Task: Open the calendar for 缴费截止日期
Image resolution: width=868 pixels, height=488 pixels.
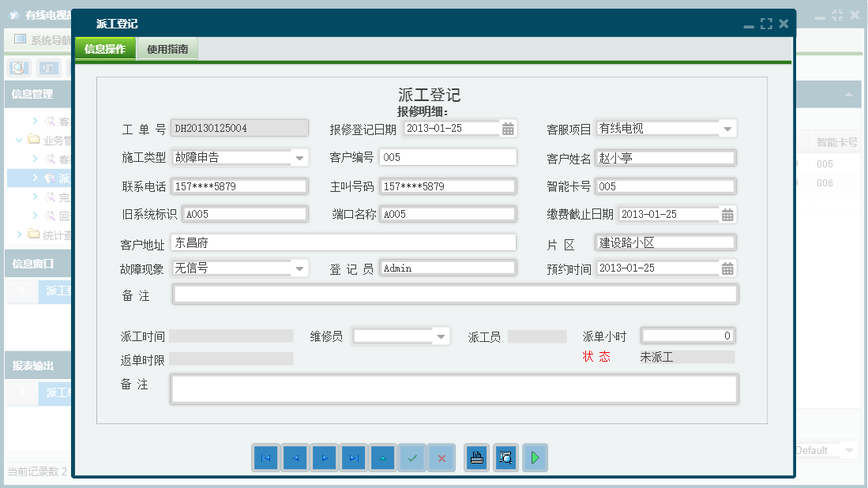Action: click(727, 213)
